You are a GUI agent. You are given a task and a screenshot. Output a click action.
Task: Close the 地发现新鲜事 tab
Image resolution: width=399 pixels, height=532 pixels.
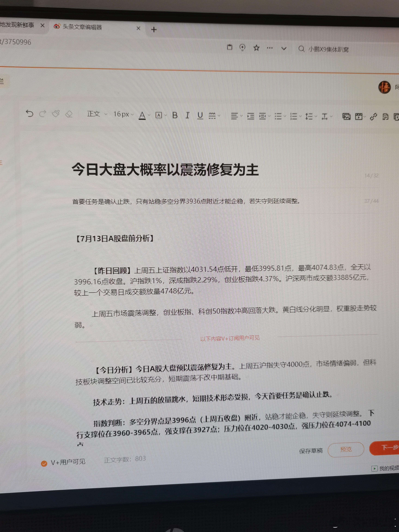pos(43,25)
